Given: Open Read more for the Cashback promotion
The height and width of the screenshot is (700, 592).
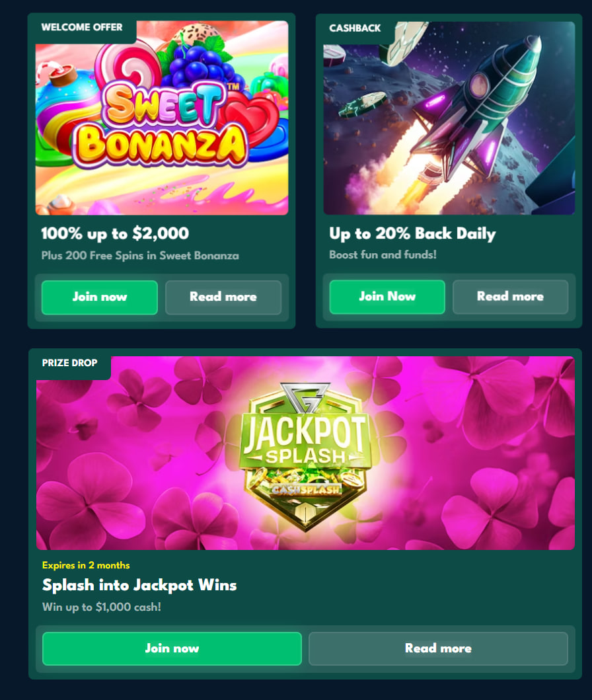Looking at the screenshot, I should [510, 297].
